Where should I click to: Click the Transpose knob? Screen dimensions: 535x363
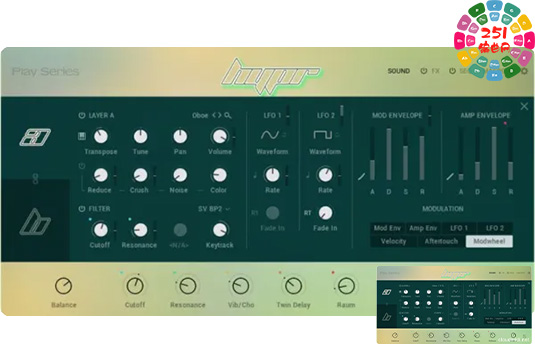tap(101, 136)
